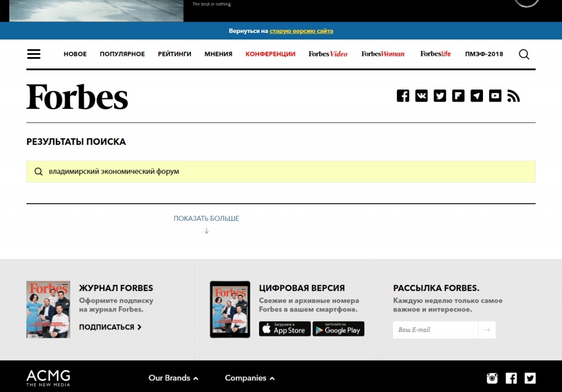Open the hamburger menu icon
562x392 pixels.
pos(33,54)
